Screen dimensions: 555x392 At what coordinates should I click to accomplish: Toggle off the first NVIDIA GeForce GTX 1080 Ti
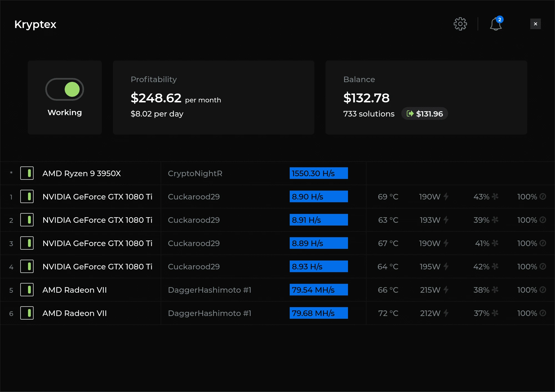click(x=27, y=196)
